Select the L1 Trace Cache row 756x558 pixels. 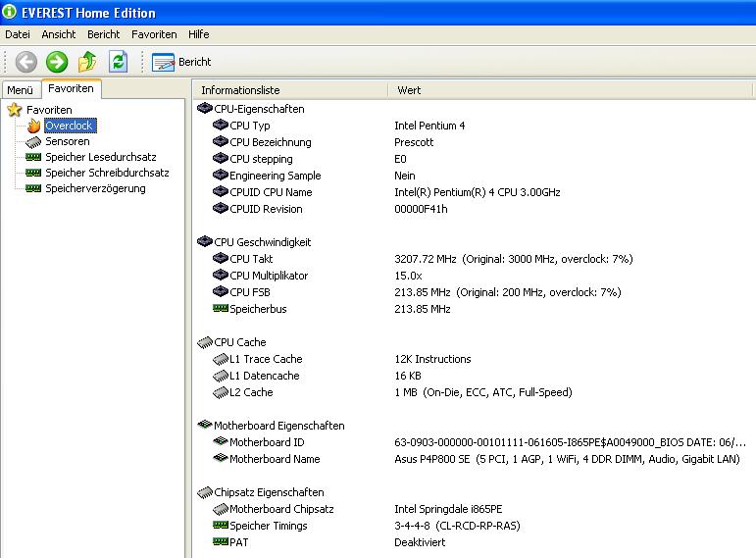475,359
